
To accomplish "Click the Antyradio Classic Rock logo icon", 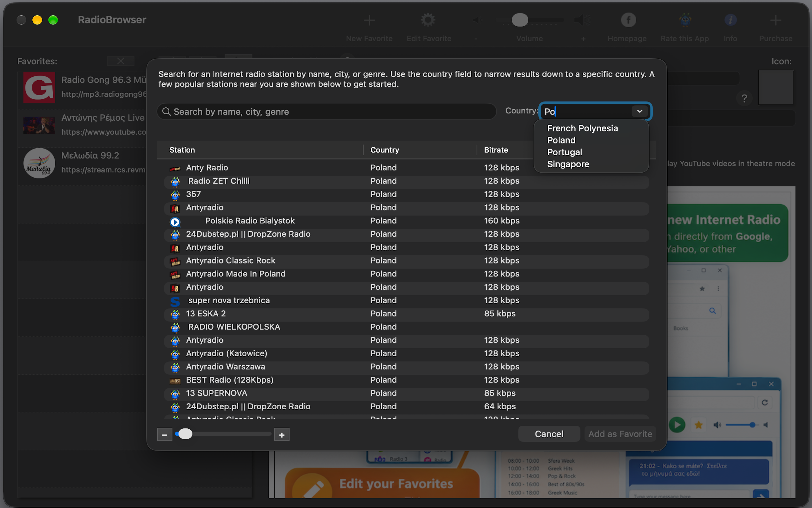I will coord(175,262).
